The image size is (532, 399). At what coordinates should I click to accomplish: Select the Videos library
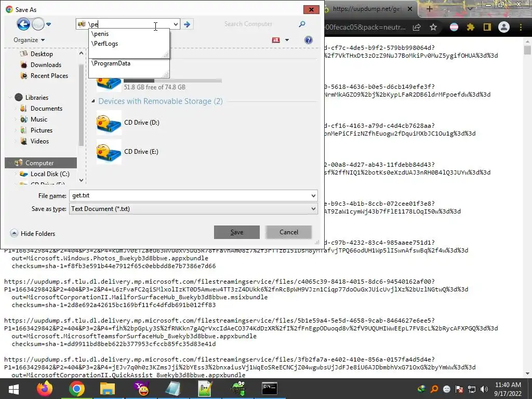pyautogui.click(x=39, y=141)
